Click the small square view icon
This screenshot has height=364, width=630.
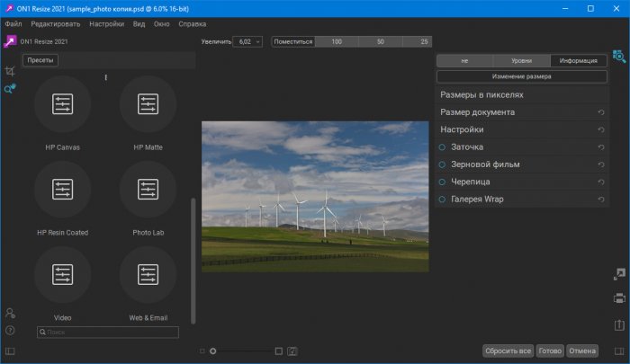[202, 351]
